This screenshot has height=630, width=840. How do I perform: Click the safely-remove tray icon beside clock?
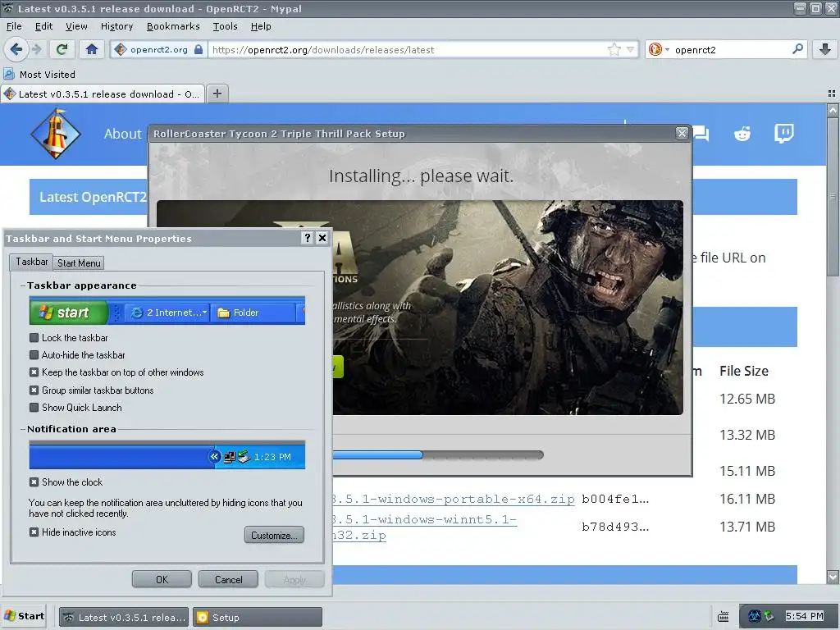point(769,616)
